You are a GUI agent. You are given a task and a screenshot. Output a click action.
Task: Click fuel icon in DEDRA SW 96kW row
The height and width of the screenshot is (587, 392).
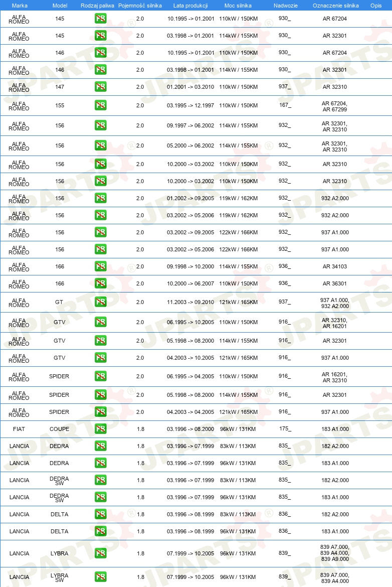[101, 497]
